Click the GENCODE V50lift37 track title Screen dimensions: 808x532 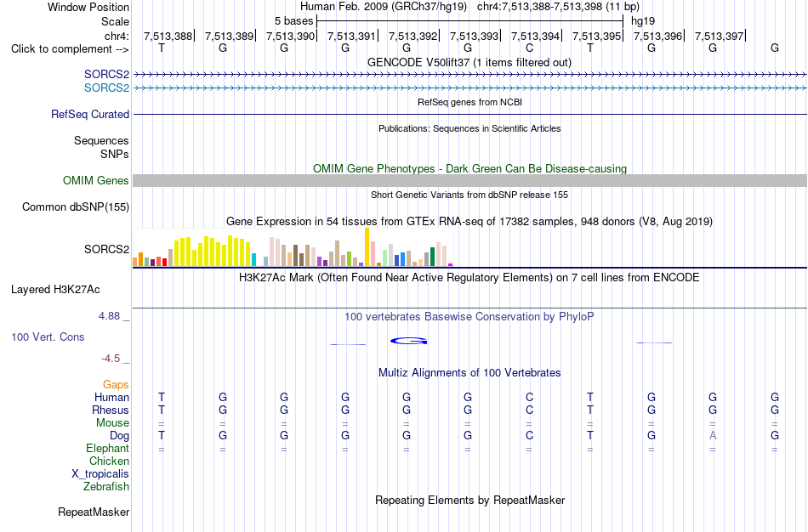click(x=469, y=62)
